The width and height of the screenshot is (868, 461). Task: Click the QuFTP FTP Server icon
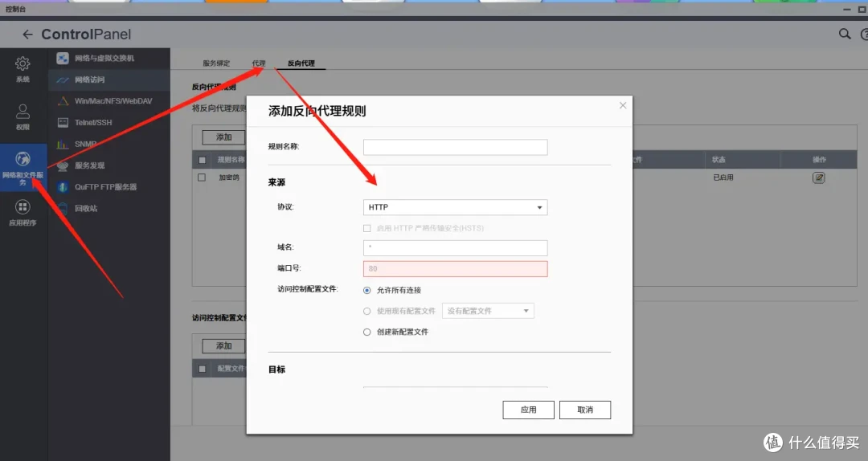coord(63,187)
